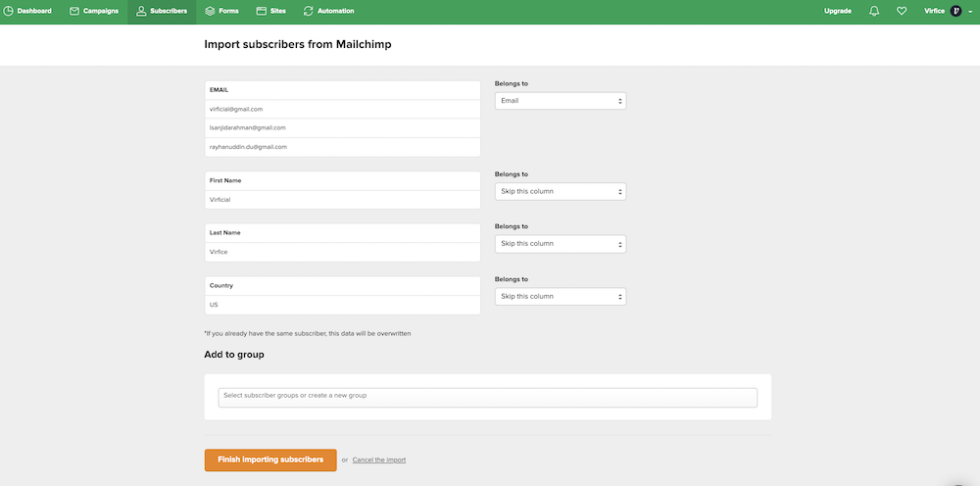Click the overwrite data notice text
Image resolution: width=980 pixels, height=486 pixels.
pos(308,333)
